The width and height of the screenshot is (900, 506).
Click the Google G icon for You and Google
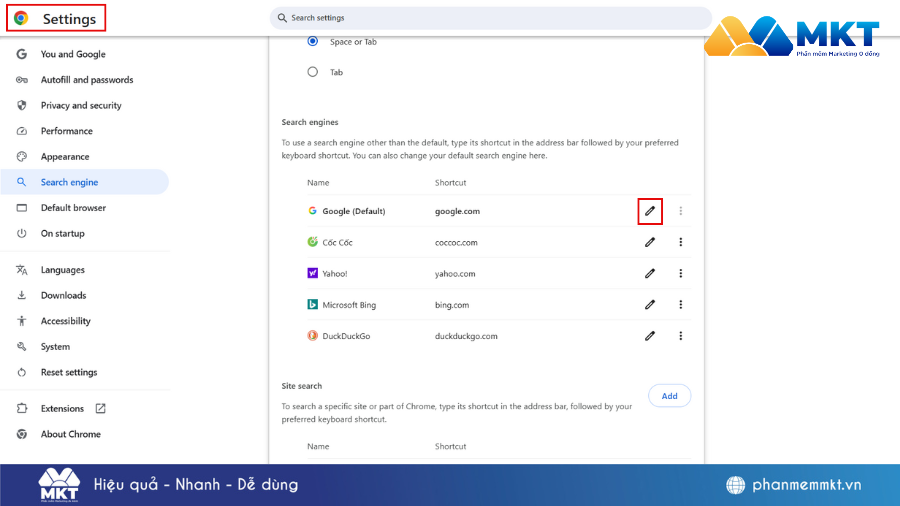click(x=22, y=54)
